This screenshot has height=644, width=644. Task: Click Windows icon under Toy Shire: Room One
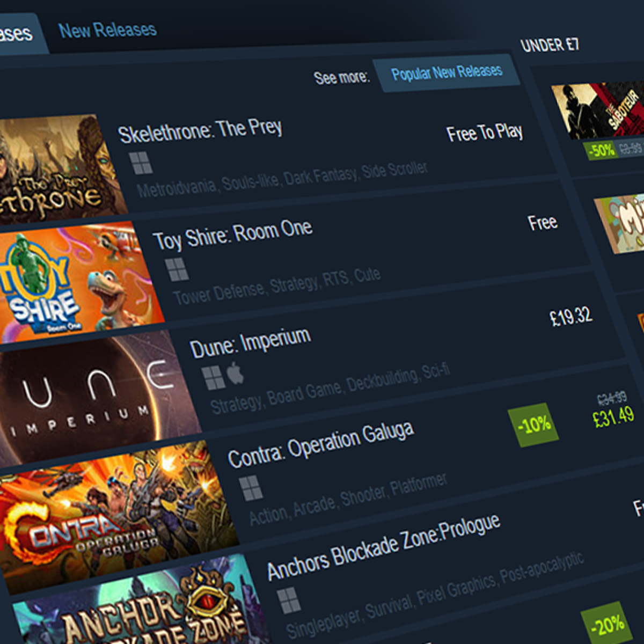pyautogui.click(x=177, y=269)
